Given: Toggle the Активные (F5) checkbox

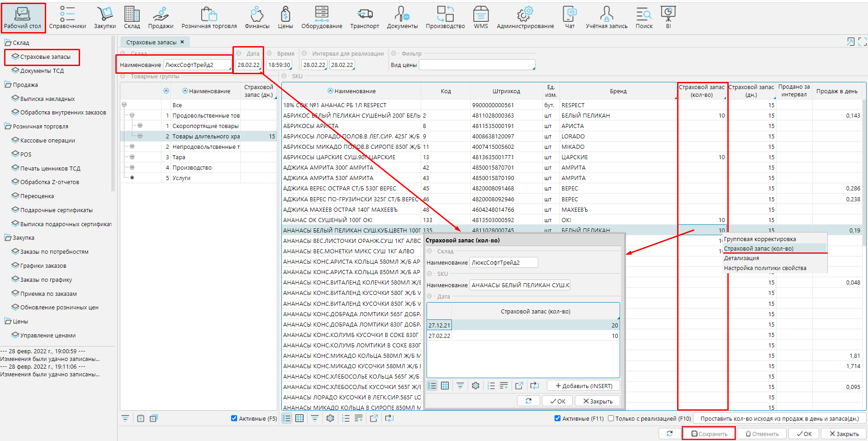Looking at the screenshot, I should tap(234, 418).
